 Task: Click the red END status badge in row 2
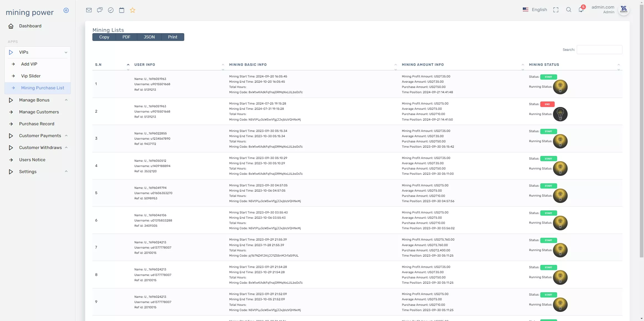547,104
